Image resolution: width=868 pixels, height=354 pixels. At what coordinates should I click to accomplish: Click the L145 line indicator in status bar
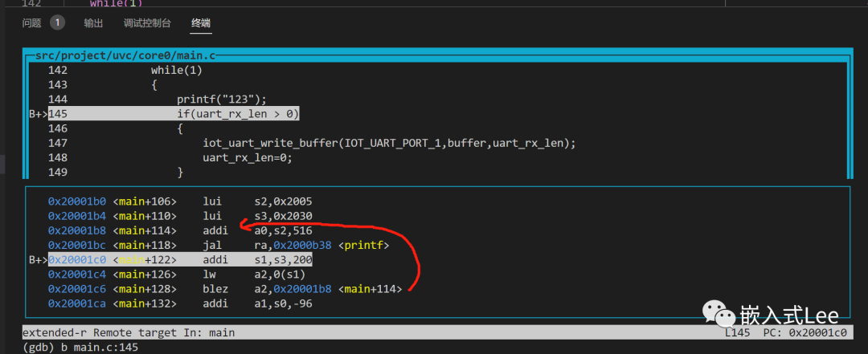click(737, 333)
